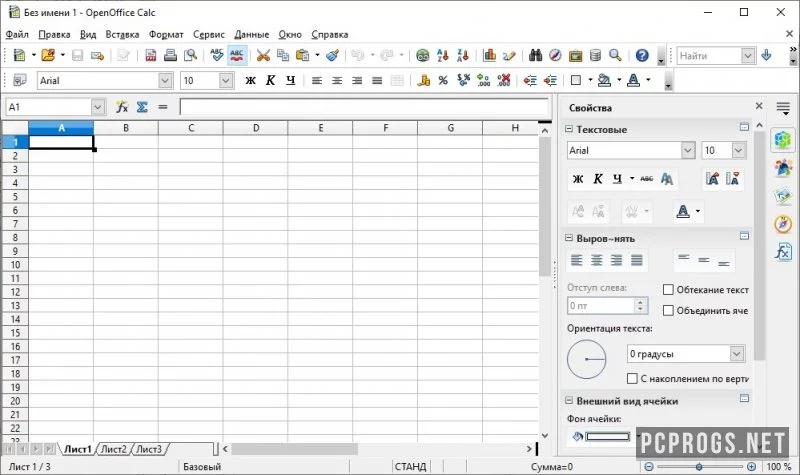Enable Обтекание текста checkbox
Screen dimensions: 800x475
click(668, 290)
